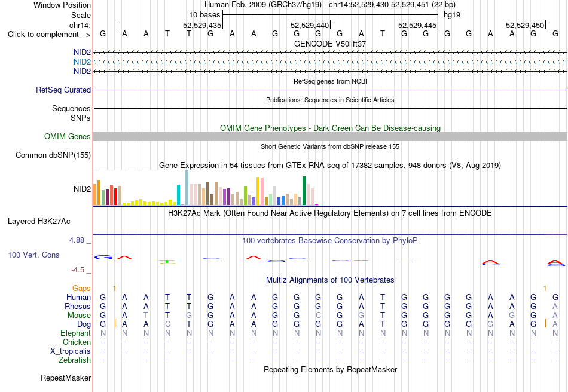
Task: Select the Human alignment row label
Action: point(78,297)
